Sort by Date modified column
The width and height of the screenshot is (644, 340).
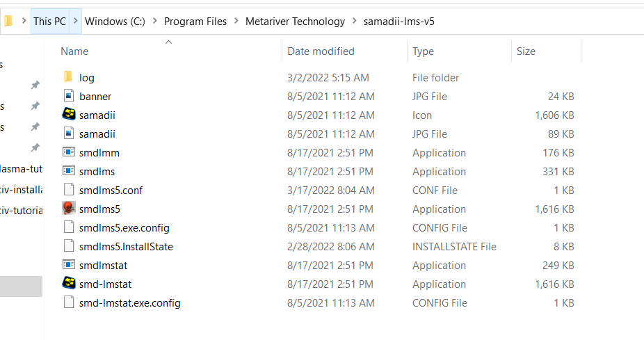(x=321, y=51)
